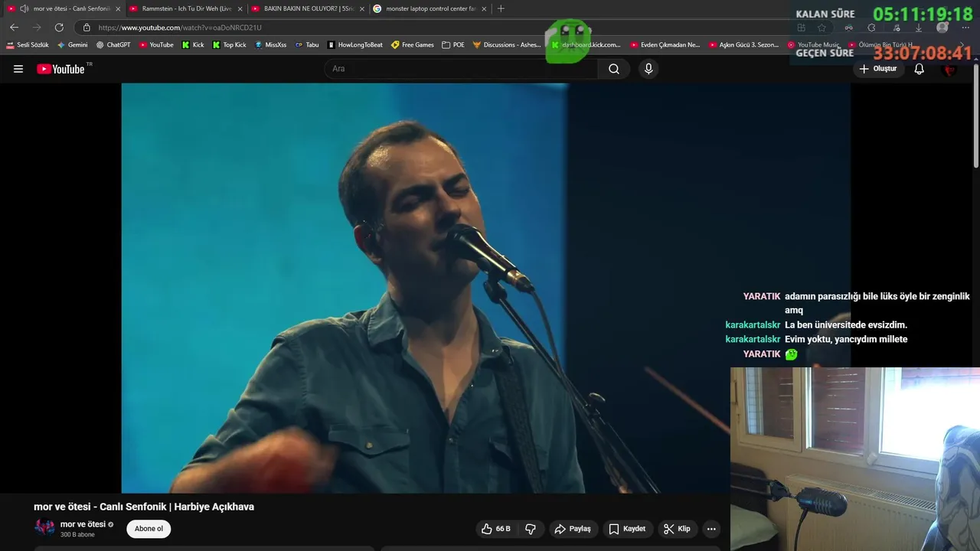Switch to the monster laptop control center tab
Image resolution: width=980 pixels, height=551 pixels.
tap(430, 8)
